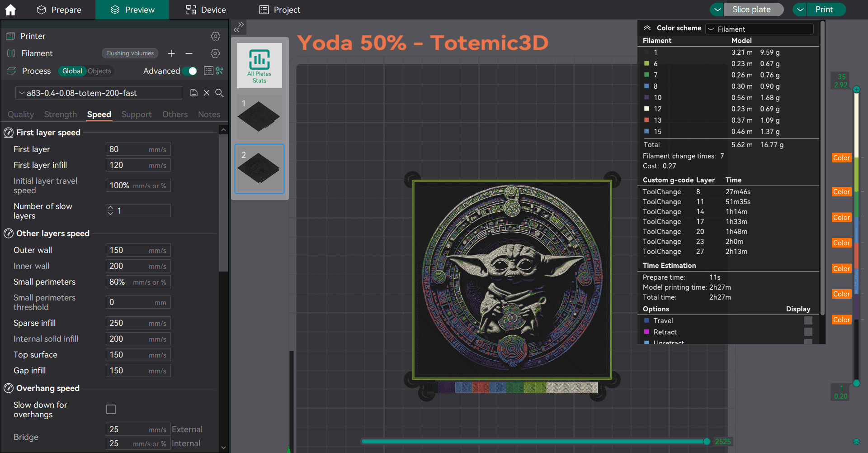The height and width of the screenshot is (453, 868).
Task: Open the Prepare tab
Action: 59,10
